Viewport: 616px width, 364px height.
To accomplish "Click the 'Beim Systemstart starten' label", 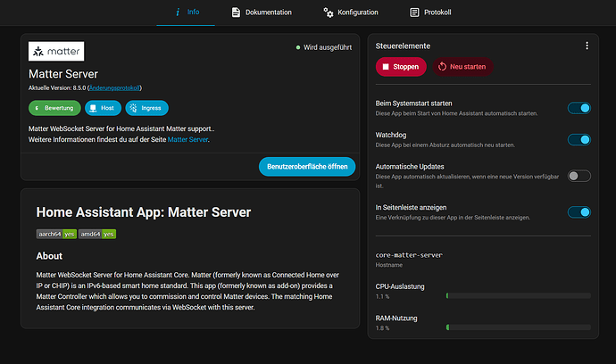I will point(413,103).
